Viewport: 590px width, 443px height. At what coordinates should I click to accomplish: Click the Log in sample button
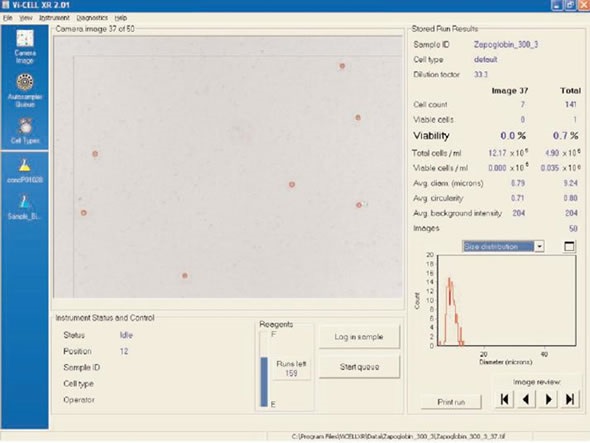tap(359, 337)
